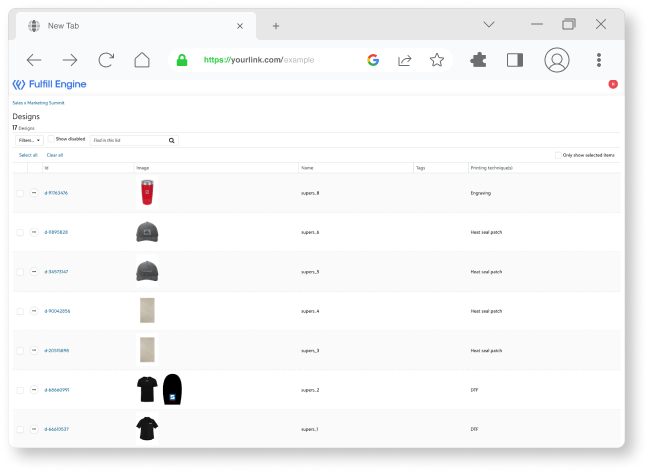The width and height of the screenshot is (649, 472).
Task: Click the red user badge at top right
Action: point(613,84)
